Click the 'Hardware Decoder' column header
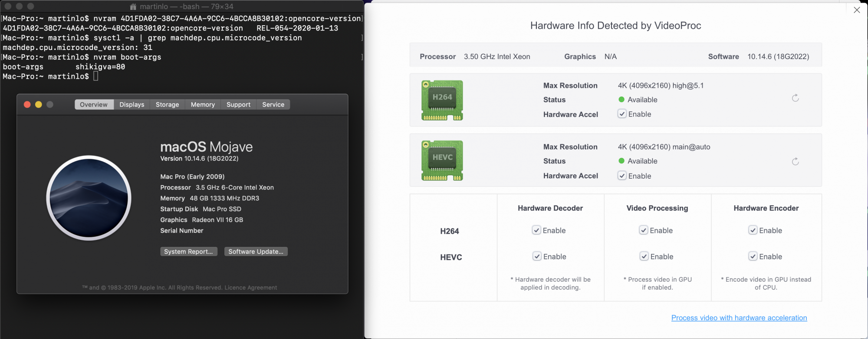The width and height of the screenshot is (868, 339). point(550,208)
